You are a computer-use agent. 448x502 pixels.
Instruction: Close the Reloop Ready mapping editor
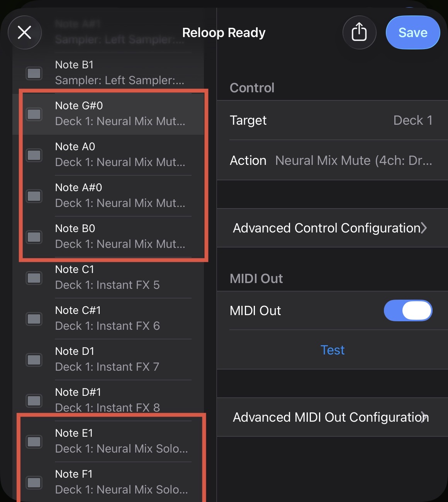(25, 32)
